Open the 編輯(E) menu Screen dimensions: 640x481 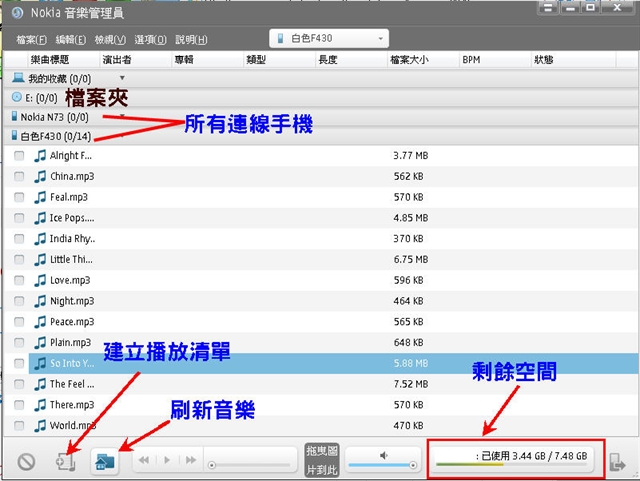(x=71, y=40)
